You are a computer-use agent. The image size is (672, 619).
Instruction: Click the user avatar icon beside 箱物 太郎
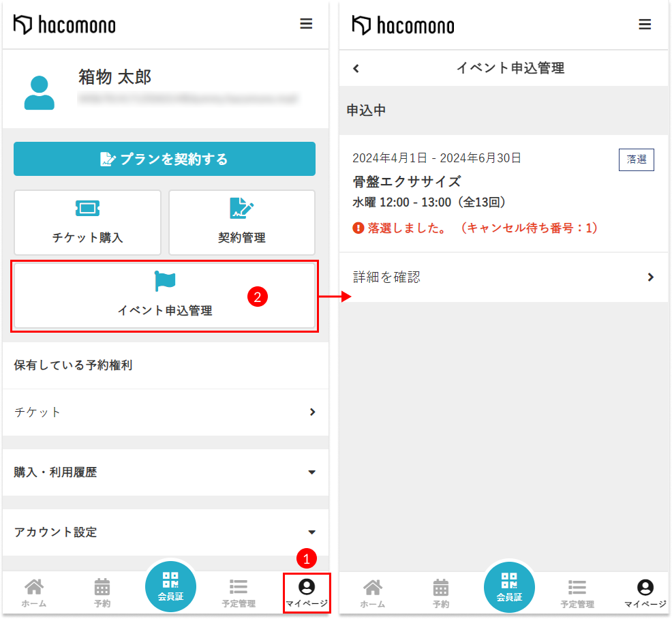click(x=40, y=93)
